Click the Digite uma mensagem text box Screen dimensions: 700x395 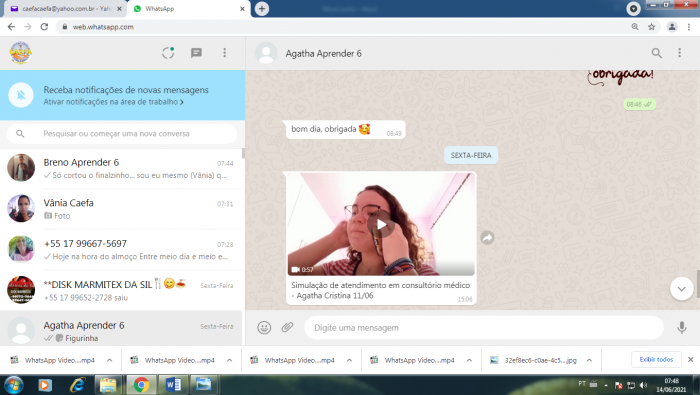484,328
